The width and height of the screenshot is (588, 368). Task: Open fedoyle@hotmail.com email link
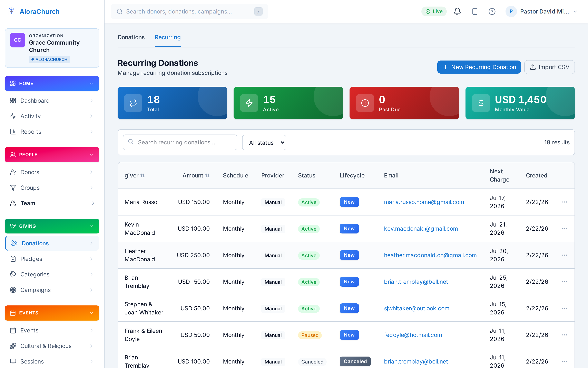(413, 335)
